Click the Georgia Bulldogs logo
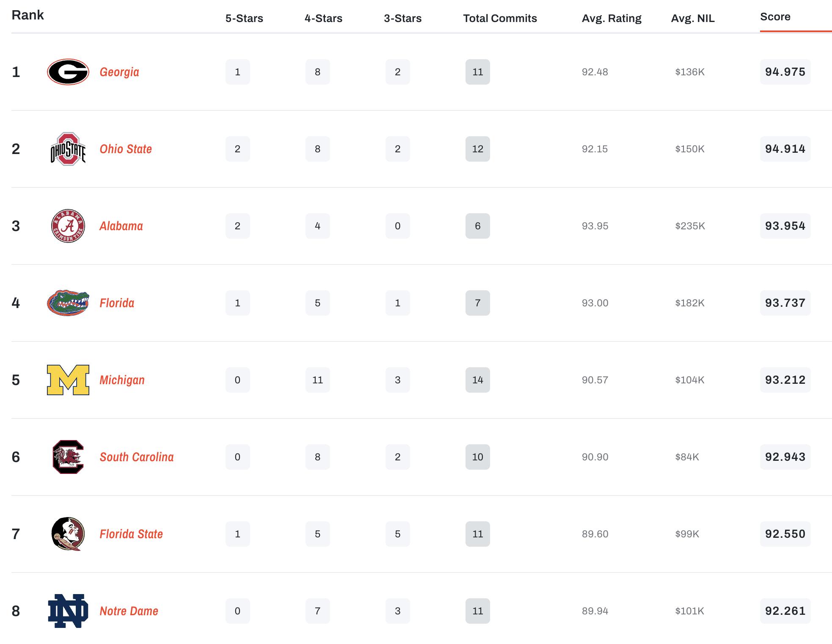832x644 pixels. coord(68,72)
